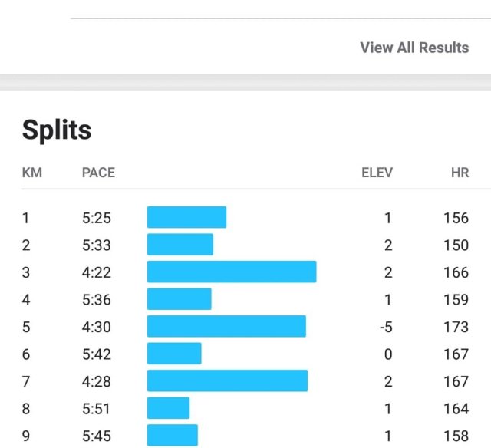Viewport: 491px width, 448px height.
Task: Click the Splits section heading
Action: (57, 130)
